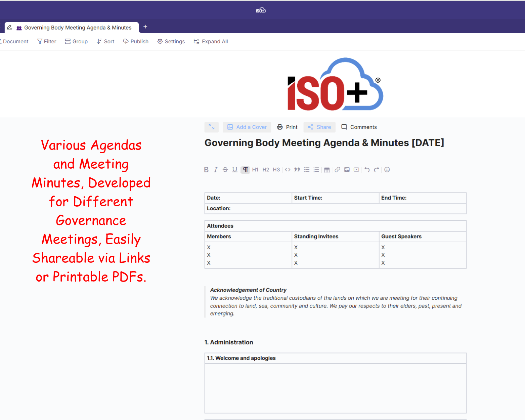Image resolution: width=525 pixels, height=420 pixels.
Task: Click Expand All in the toolbar
Action: (x=211, y=42)
